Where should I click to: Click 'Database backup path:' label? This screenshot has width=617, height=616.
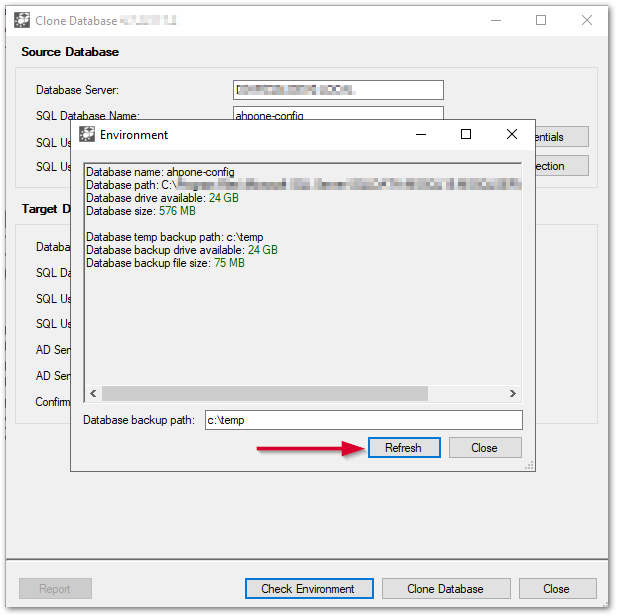(139, 420)
